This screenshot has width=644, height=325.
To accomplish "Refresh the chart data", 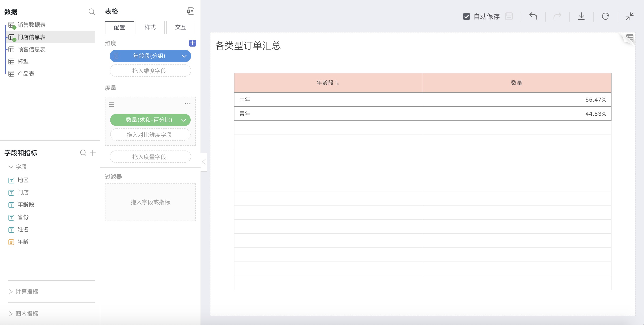I will coord(605,16).
